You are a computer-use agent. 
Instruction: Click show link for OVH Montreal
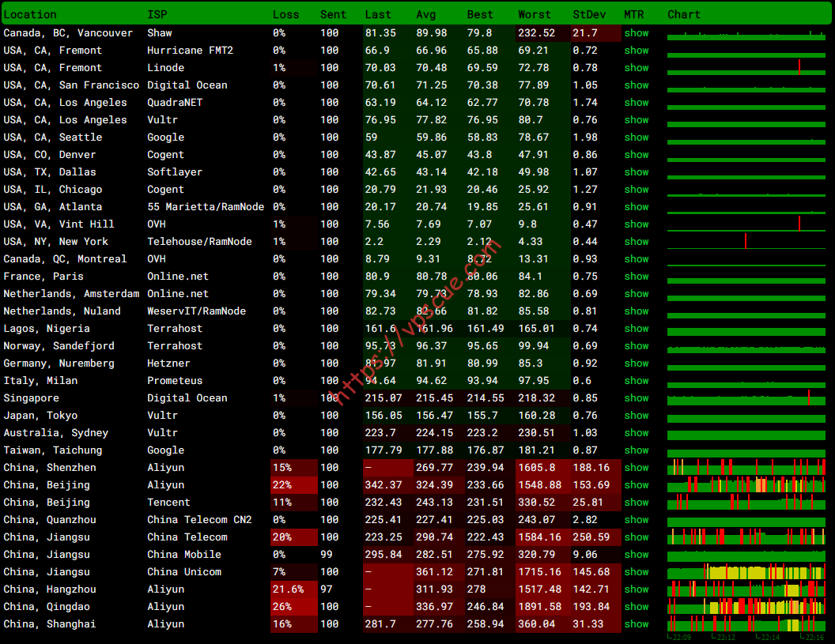tap(637, 259)
